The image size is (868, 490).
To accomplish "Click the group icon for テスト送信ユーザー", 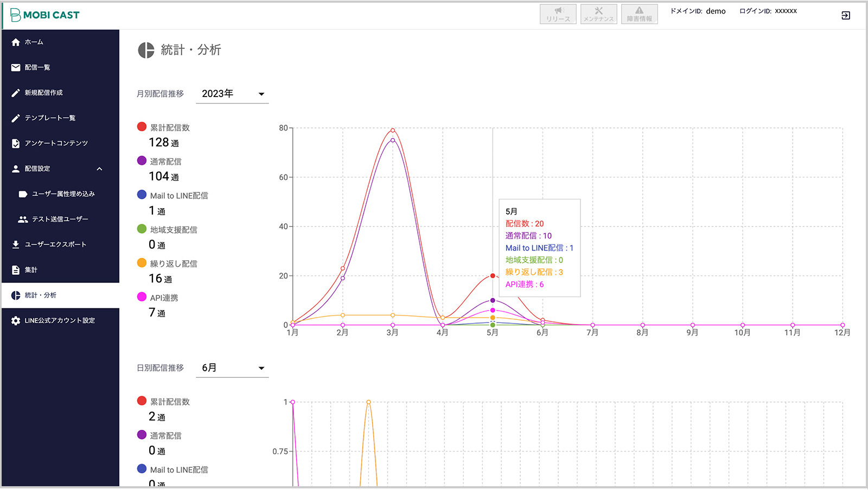I will 23,220.
